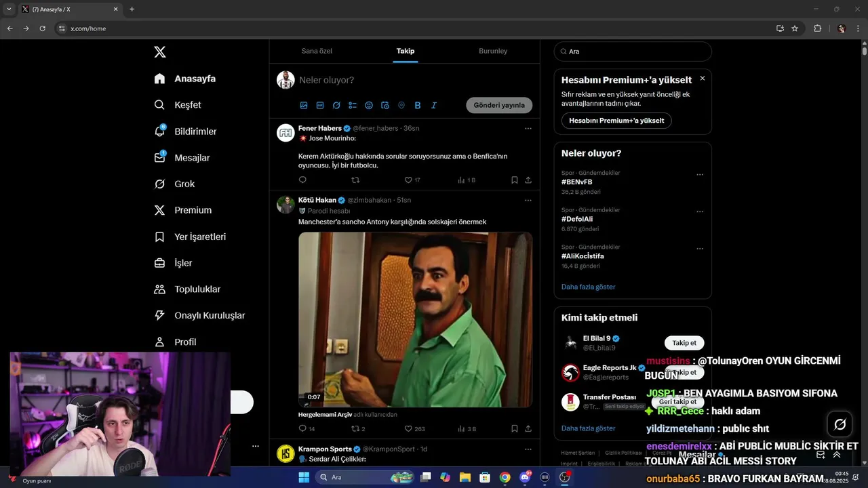Open more options on Fener Habers post
The image size is (868, 488).
(528, 128)
